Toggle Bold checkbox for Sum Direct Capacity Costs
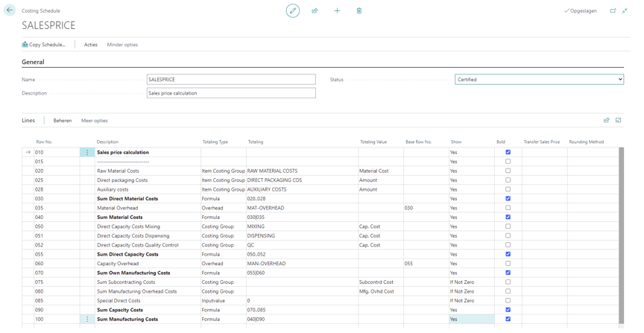This screenshot has width=644, height=333. point(508,254)
